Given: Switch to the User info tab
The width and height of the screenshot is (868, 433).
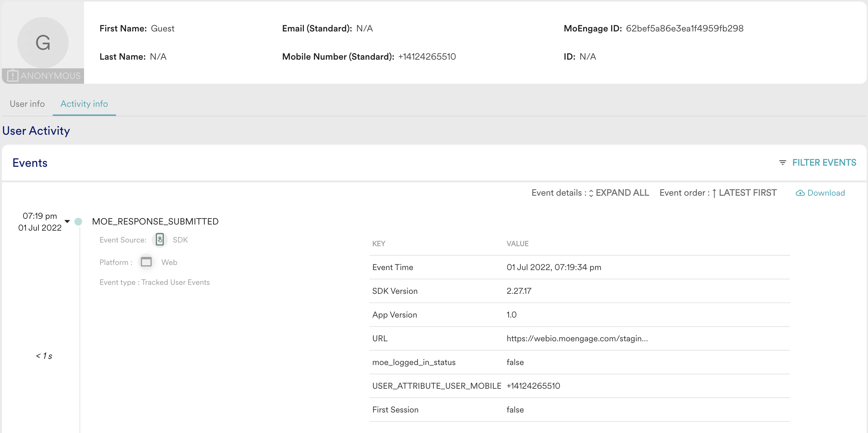Looking at the screenshot, I should click(27, 104).
